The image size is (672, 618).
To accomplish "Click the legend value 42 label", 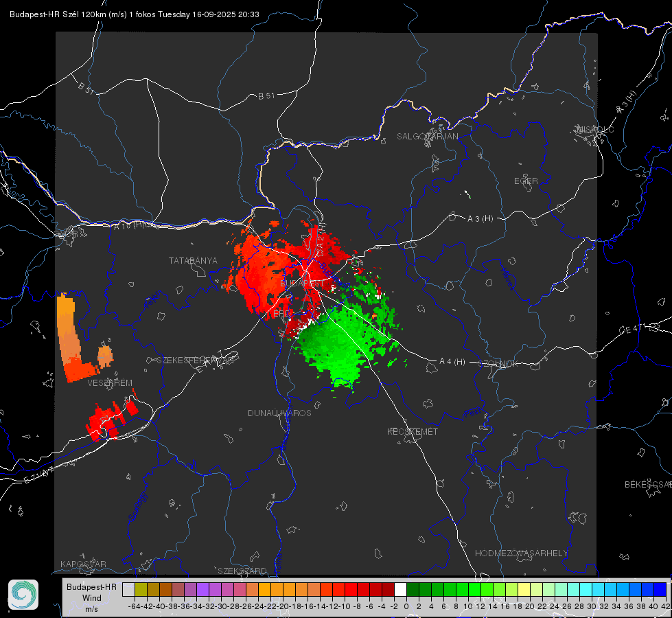I will point(666,606).
